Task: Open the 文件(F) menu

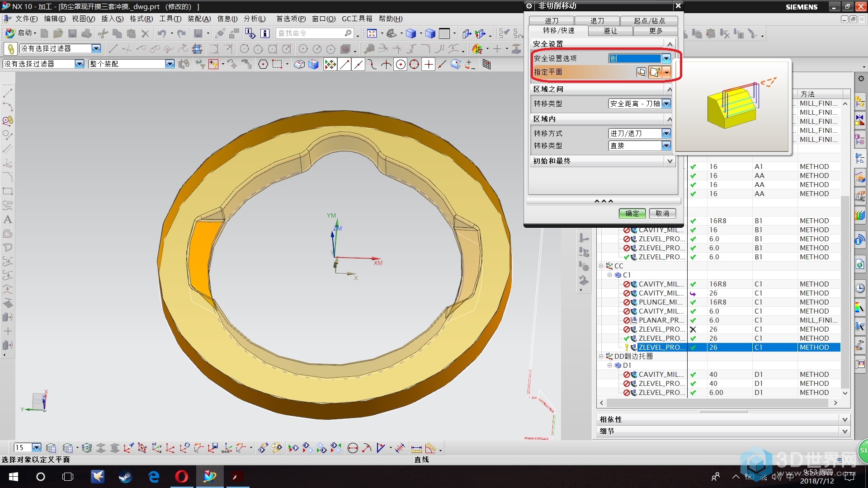Action: tap(26, 19)
